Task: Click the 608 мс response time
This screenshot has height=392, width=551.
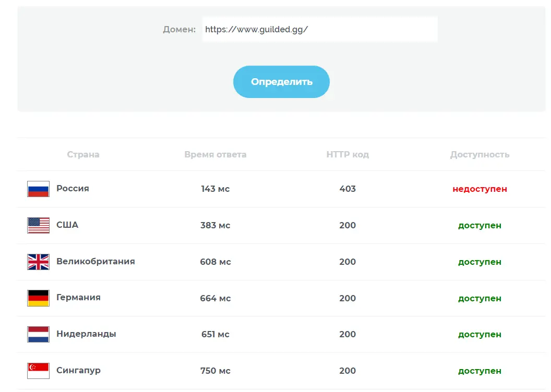Action: click(x=215, y=262)
